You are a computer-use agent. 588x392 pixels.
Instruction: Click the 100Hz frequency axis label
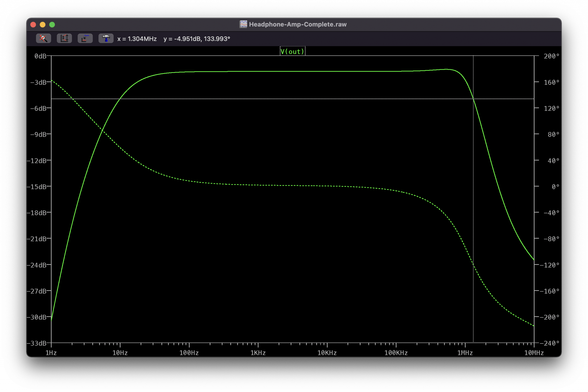coord(189,353)
